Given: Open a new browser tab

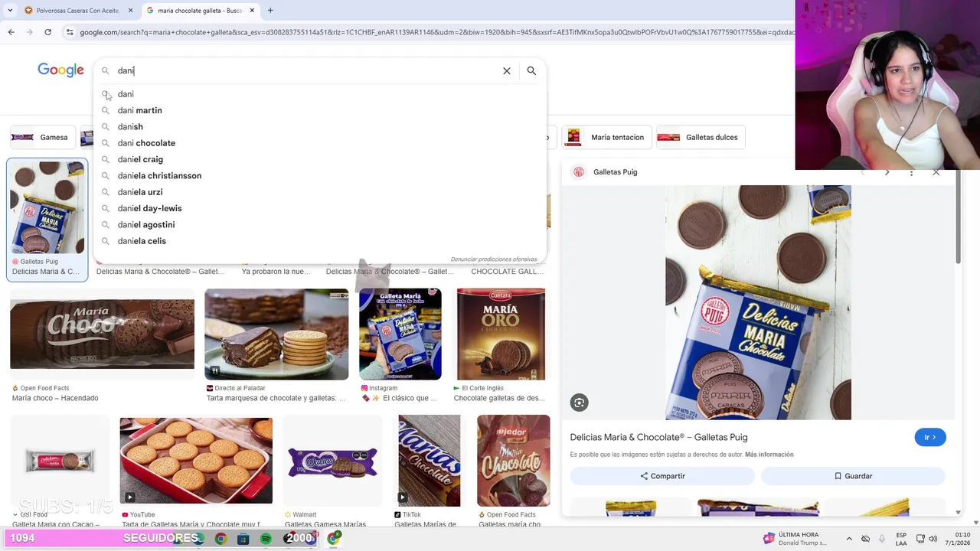Looking at the screenshot, I should coord(270,11).
